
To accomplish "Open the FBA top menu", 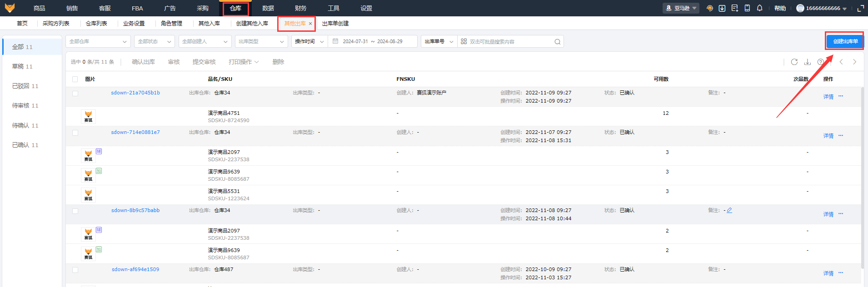I will click(x=137, y=8).
